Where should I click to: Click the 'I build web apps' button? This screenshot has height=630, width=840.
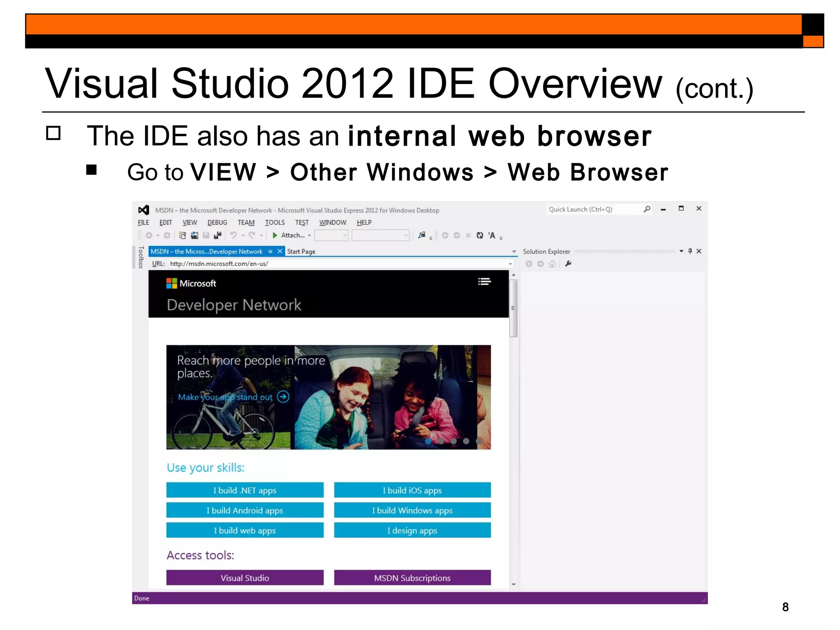(x=245, y=530)
